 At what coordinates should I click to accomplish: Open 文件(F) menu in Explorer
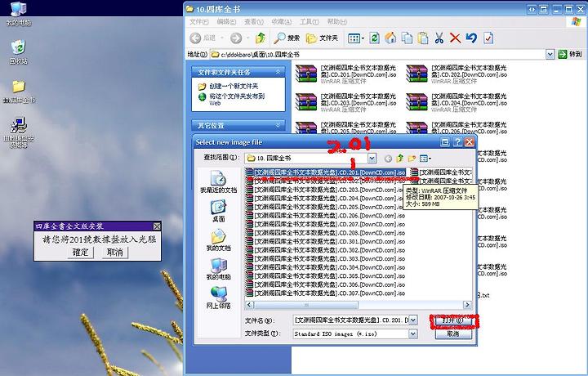click(x=198, y=22)
